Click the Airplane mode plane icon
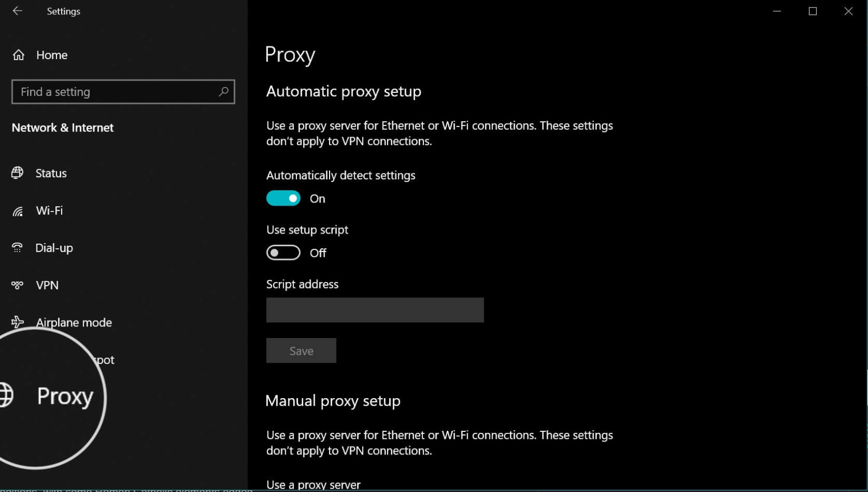The image size is (868, 492). (x=17, y=322)
